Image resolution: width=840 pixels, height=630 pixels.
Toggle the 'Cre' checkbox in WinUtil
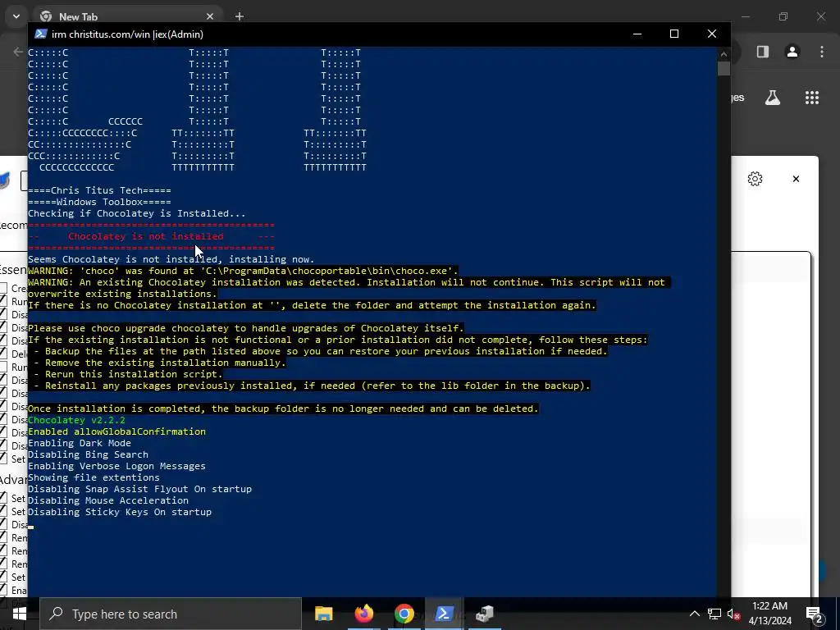pyautogui.click(x=4, y=288)
